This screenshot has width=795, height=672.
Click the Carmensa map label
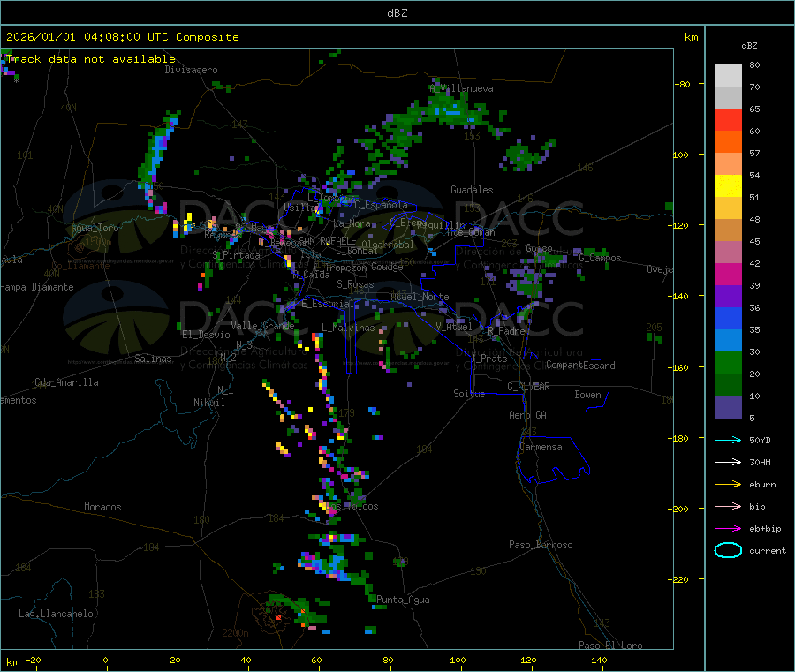coord(541,447)
